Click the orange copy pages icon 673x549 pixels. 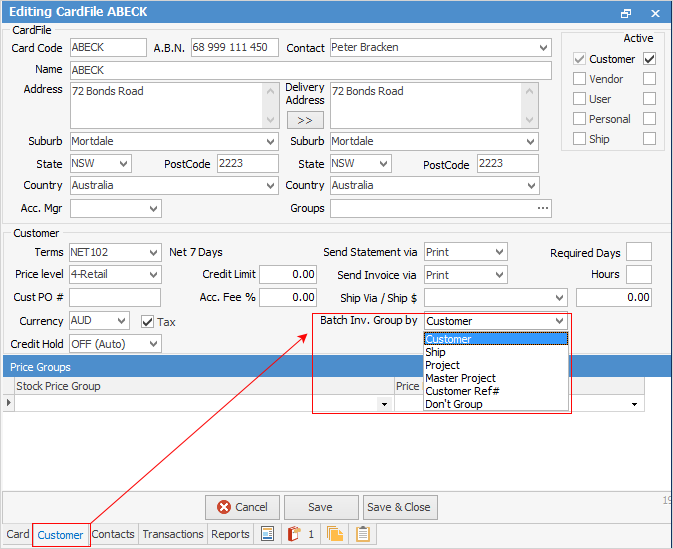(336, 534)
